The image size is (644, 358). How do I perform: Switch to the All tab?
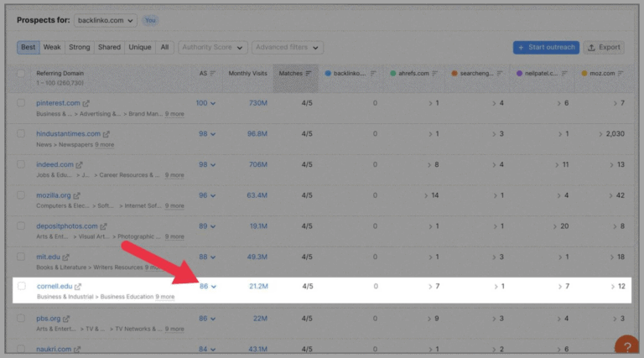(164, 47)
